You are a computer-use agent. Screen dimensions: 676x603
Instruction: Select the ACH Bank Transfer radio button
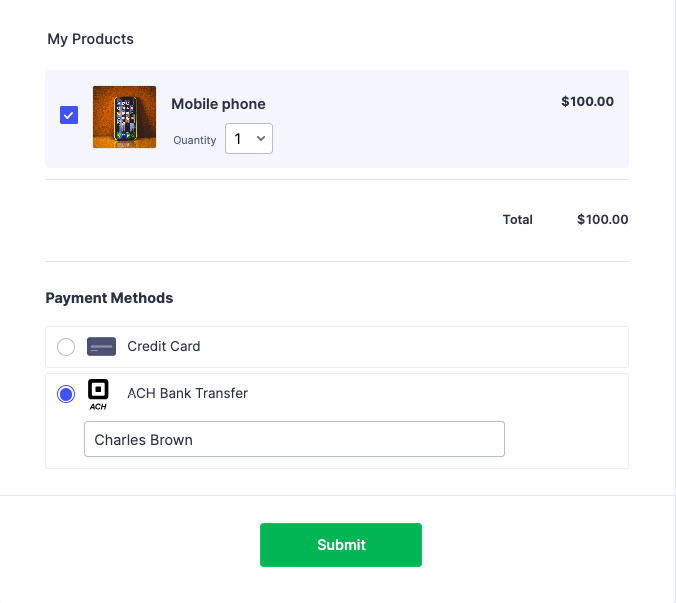click(x=66, y=394)
